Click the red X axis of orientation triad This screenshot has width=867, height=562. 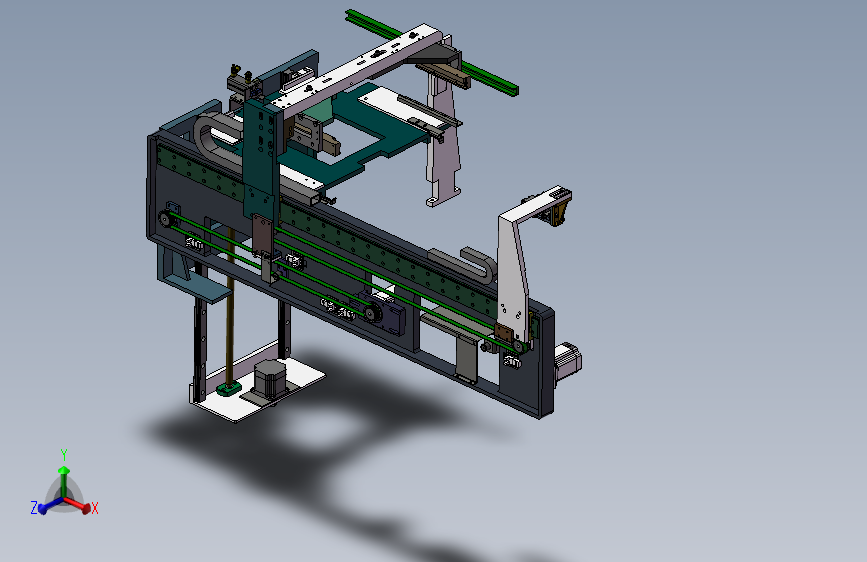click(79, 505)
